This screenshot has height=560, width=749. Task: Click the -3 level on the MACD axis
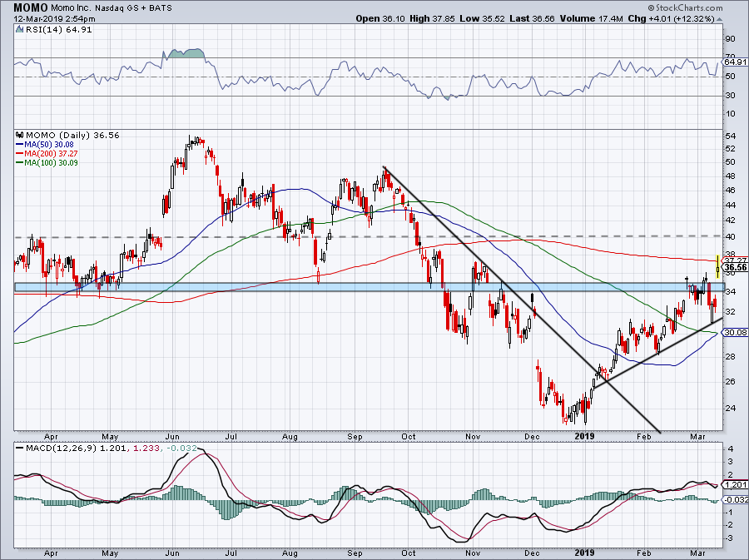(x=729, y=538)
